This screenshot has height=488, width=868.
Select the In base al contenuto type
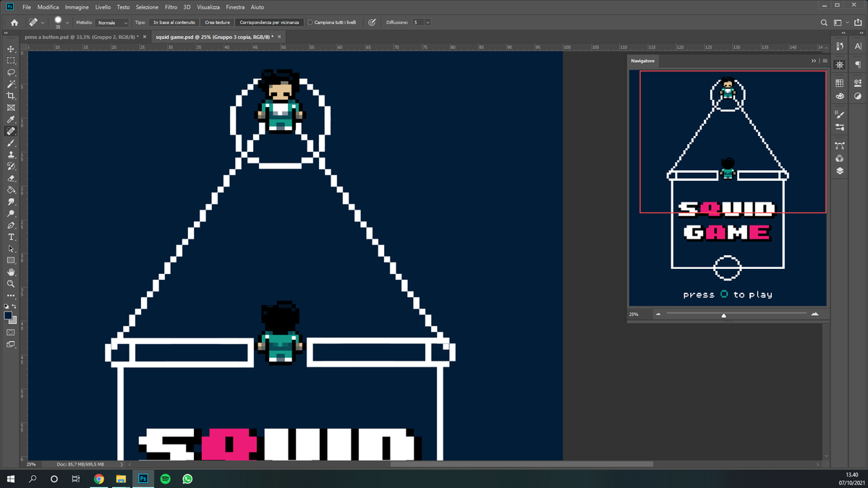pyautogui.click(x=174, y=22)
